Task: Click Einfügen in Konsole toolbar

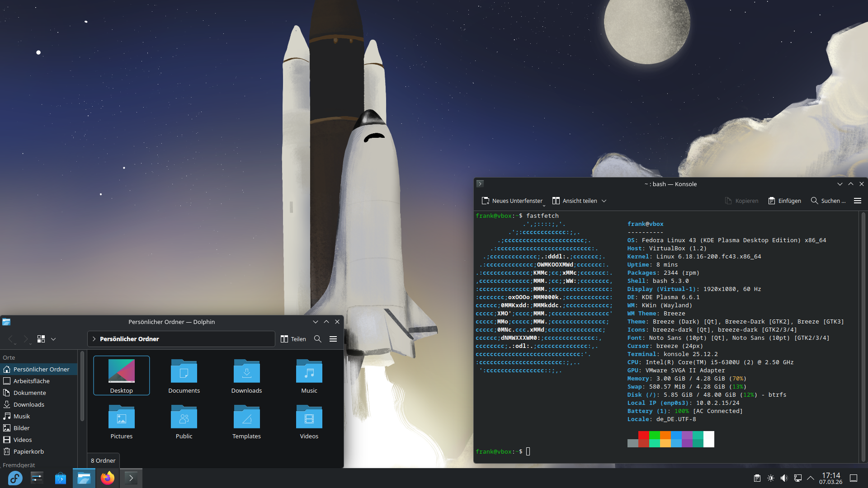Action: coord(784,201)
